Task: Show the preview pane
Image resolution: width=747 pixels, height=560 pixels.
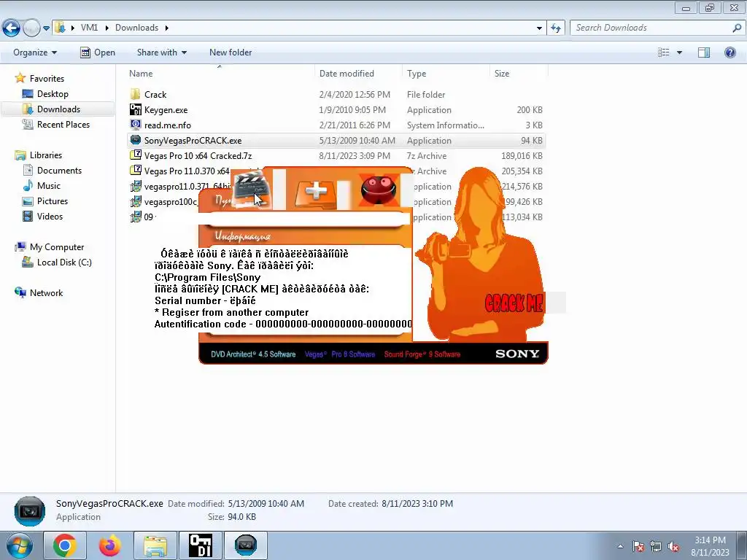Action: tap(704, 52)
